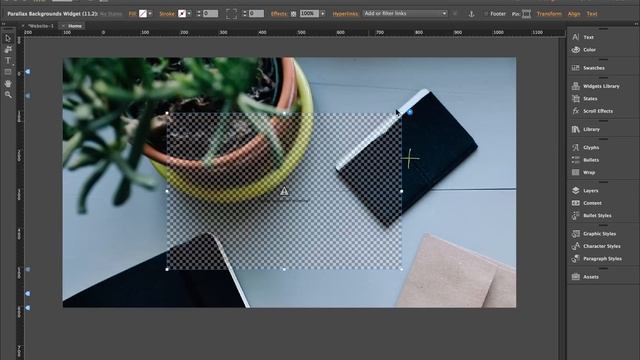Click the anchor link icon
This screenshot has height=360, width=640.
point(471,14)
